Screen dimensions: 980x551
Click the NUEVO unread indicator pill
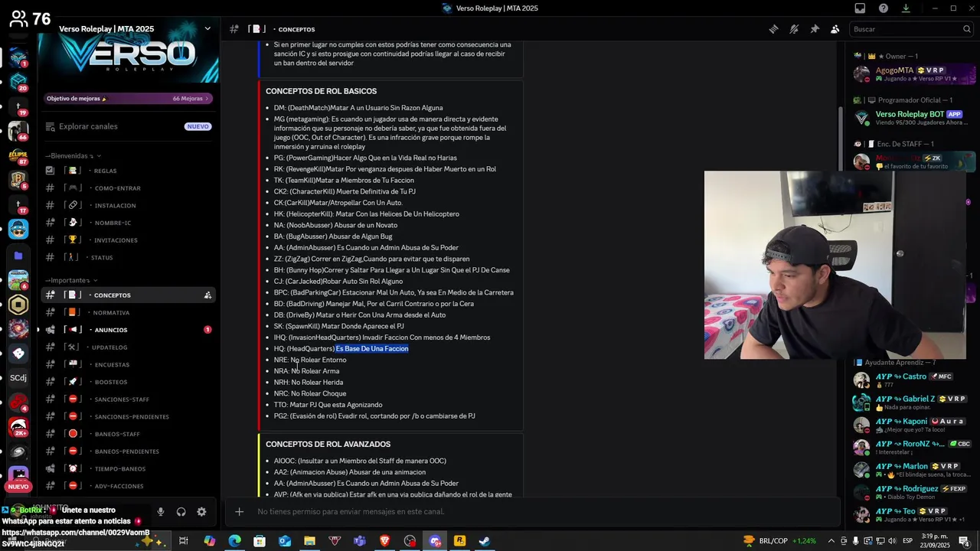[x=18, y=487]
